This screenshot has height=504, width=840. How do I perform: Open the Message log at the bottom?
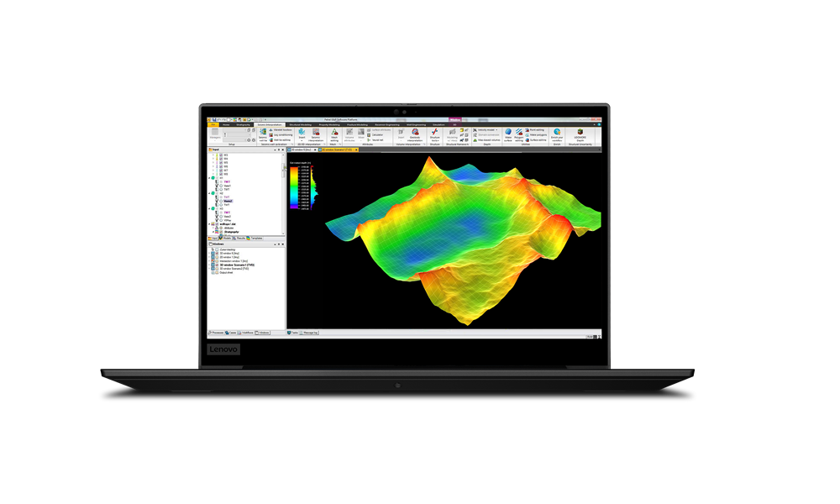pos(310,333)
